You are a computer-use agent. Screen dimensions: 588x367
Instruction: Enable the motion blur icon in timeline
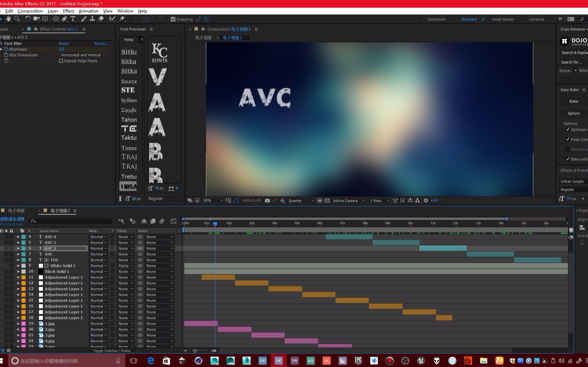[x=162, y=221]
